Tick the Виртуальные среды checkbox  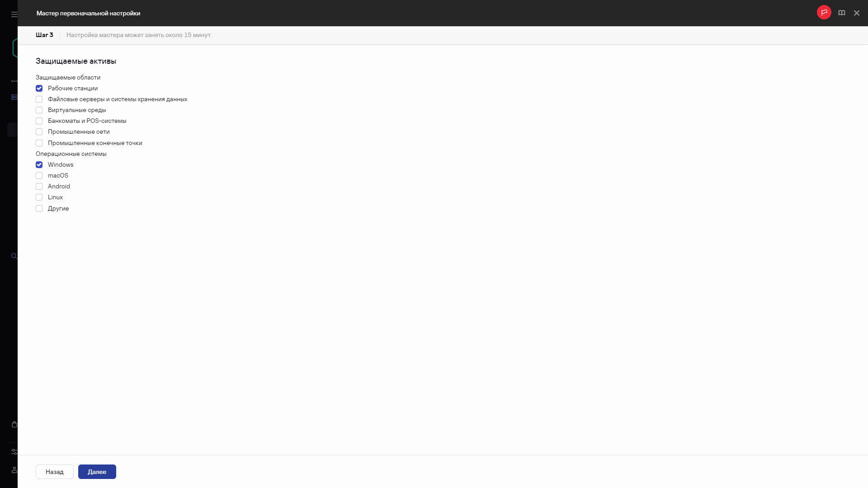(x=39, y=110)
